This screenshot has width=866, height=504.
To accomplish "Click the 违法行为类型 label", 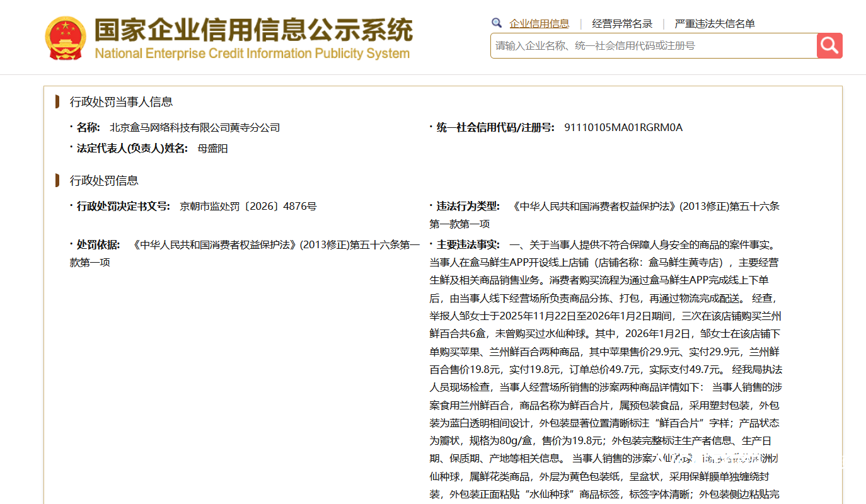I will tap(468, 206).
